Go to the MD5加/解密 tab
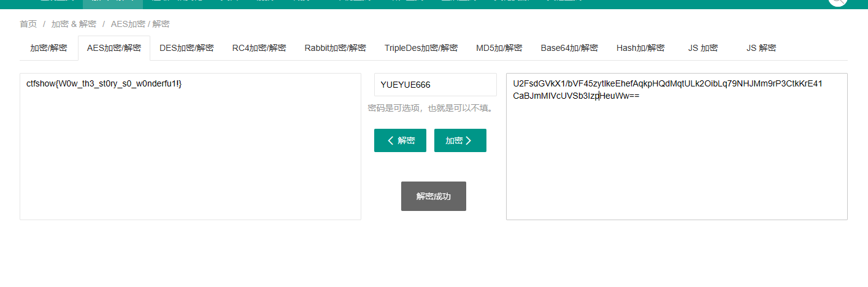This screenshot has width=868, height=287. pos(499,48)
